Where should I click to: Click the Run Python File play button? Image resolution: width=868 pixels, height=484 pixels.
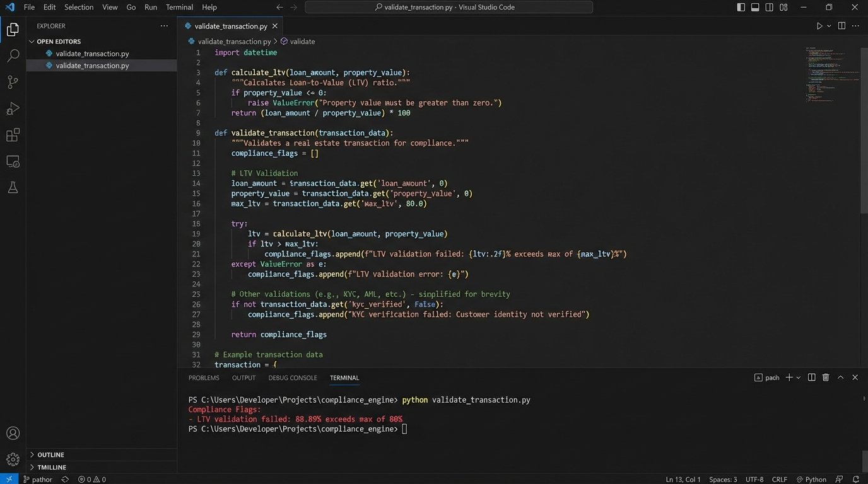coord(819,26)
